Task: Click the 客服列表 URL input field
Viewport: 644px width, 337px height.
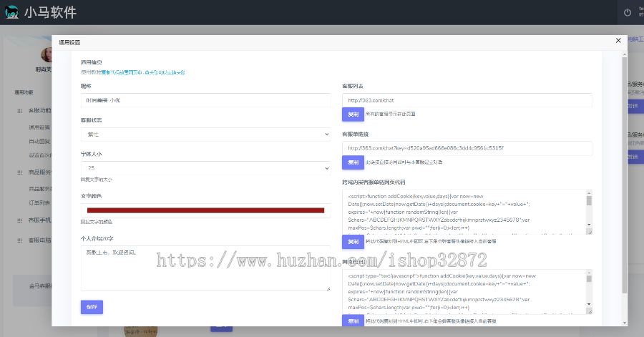Action: point(467,100)
